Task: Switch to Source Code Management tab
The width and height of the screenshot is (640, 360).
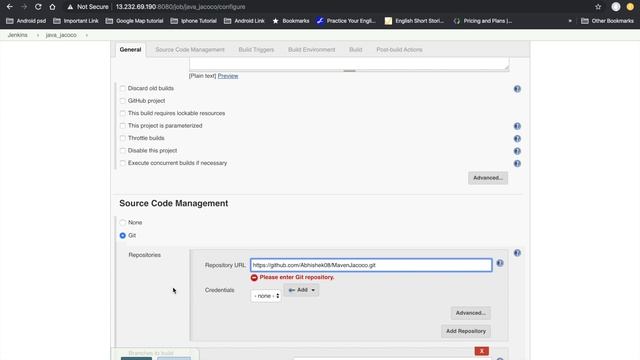Action: point(190,49)
